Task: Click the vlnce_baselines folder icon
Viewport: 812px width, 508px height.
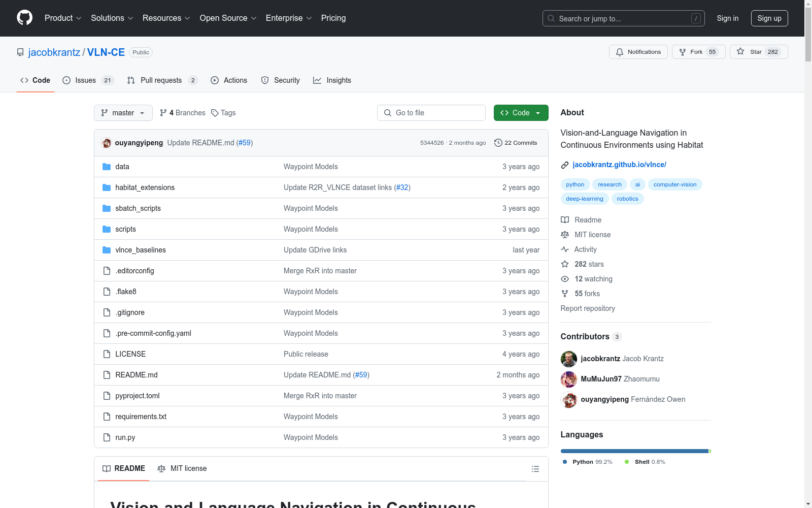Action: 107,250
